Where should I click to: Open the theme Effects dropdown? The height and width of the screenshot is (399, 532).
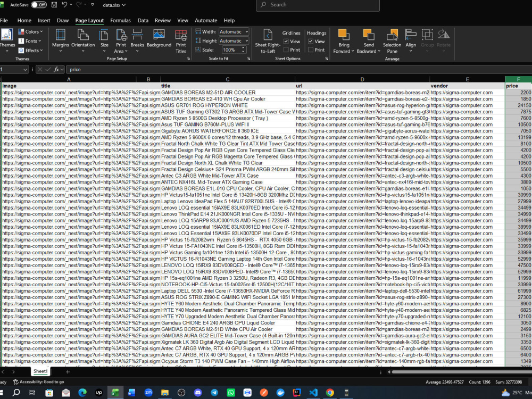click(x=30, y=51)
